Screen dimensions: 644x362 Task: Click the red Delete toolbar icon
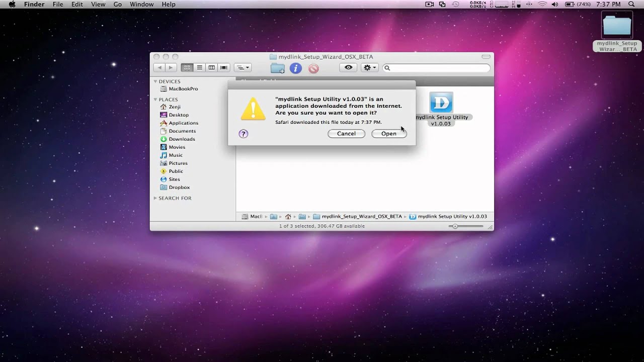tap(313, 68)
